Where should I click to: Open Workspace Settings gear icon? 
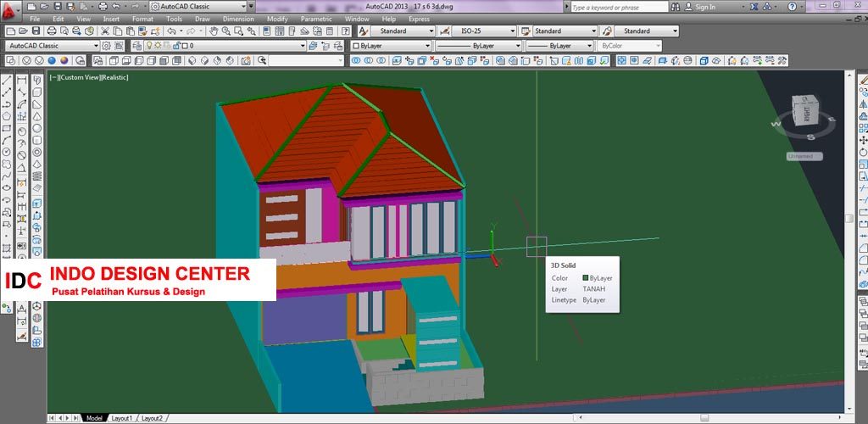click(106, 46)
